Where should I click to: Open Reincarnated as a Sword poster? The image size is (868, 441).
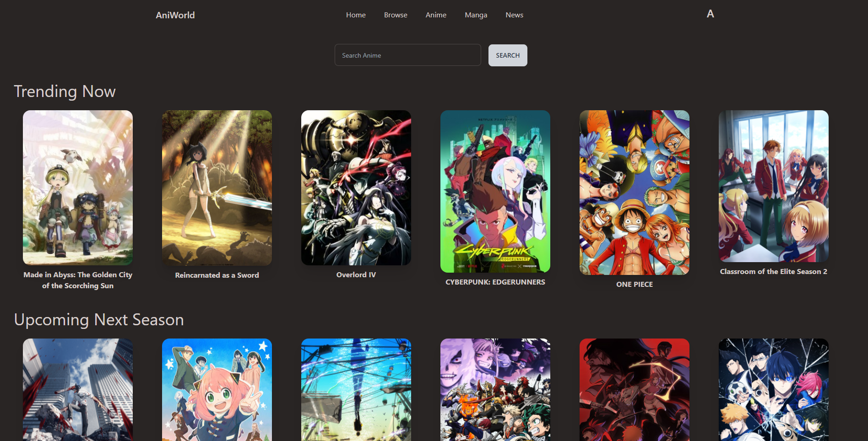coord(217,188)
